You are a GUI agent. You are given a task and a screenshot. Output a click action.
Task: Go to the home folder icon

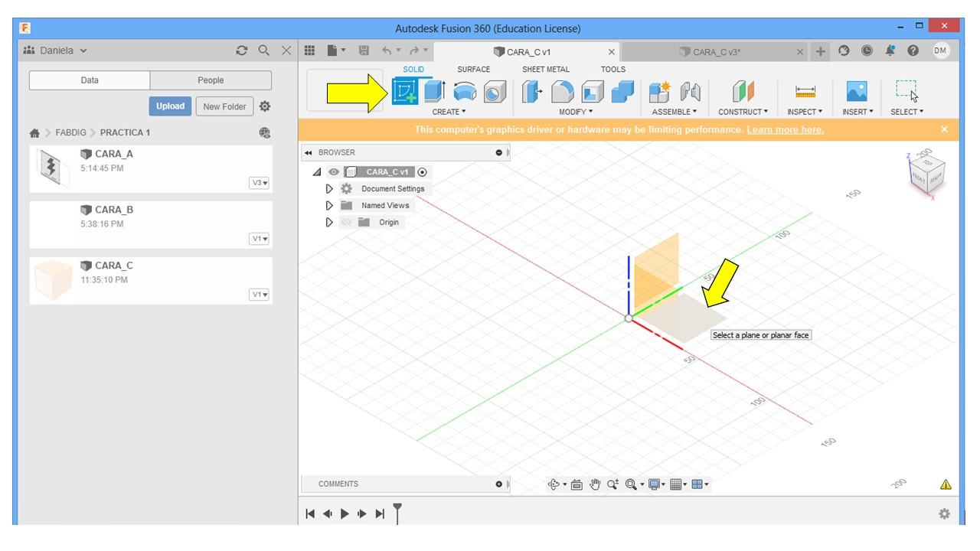click(x=34, y=132)
